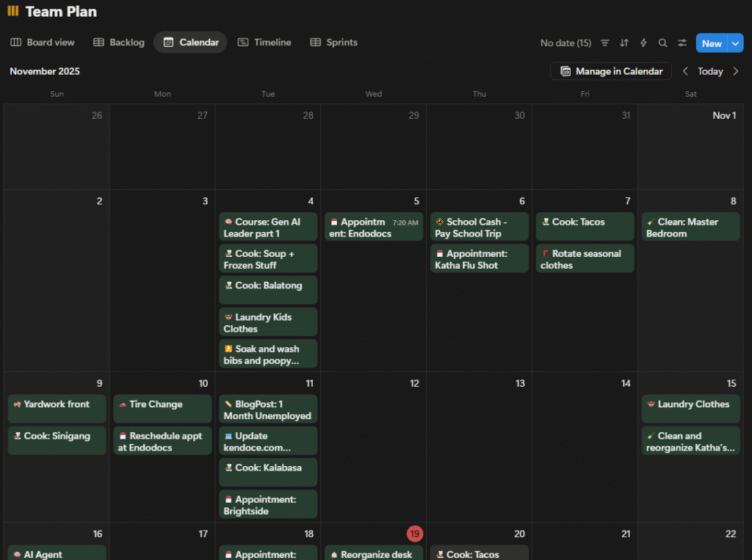Create a new item with the New button

click(x=710, y=43)
